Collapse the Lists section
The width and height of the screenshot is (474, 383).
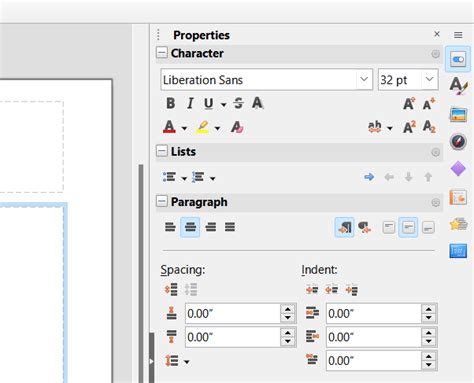point(162,151)
